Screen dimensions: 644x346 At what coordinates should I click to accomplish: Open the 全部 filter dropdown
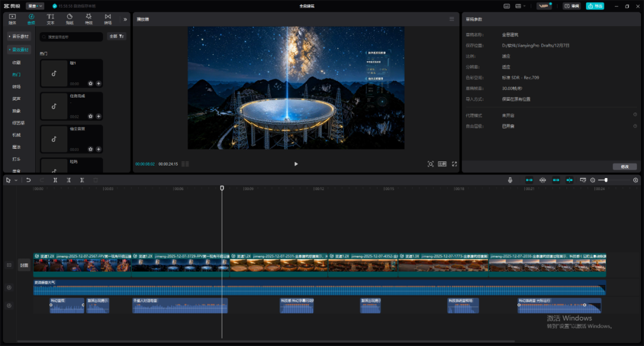coord(116,36)
